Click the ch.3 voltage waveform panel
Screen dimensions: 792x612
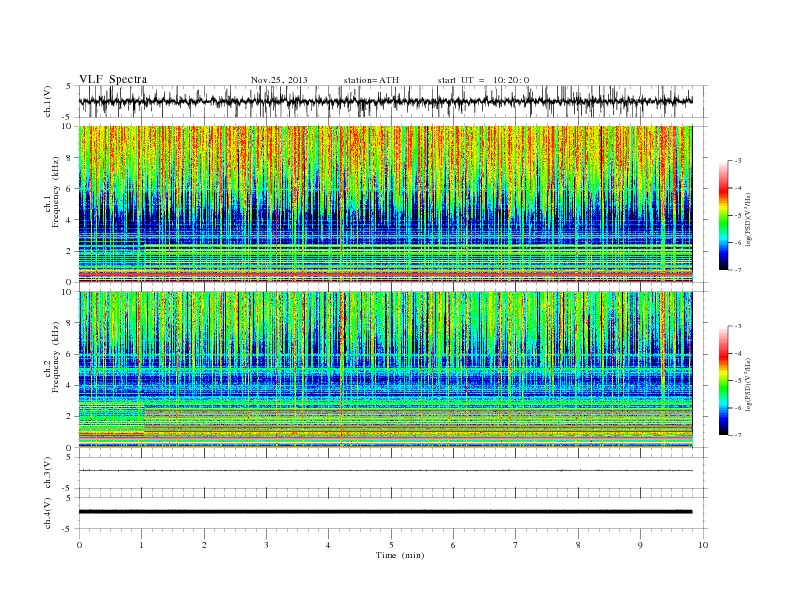[393, 473]
